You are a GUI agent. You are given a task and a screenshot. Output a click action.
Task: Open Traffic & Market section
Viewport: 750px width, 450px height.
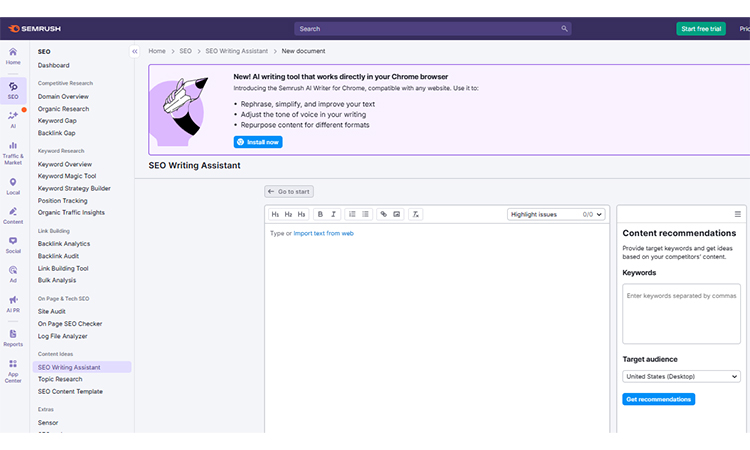[x=13, y=153]
